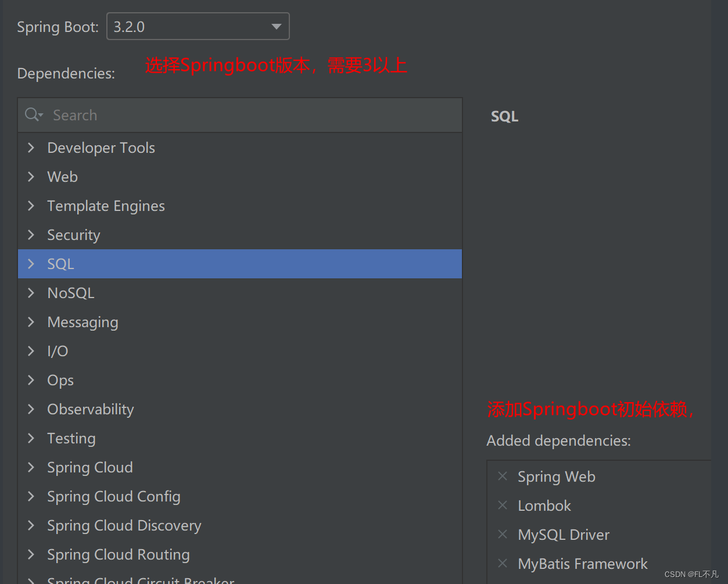The image size is (728, 584).
Task: Expand the Testing category
Action: 31,438
